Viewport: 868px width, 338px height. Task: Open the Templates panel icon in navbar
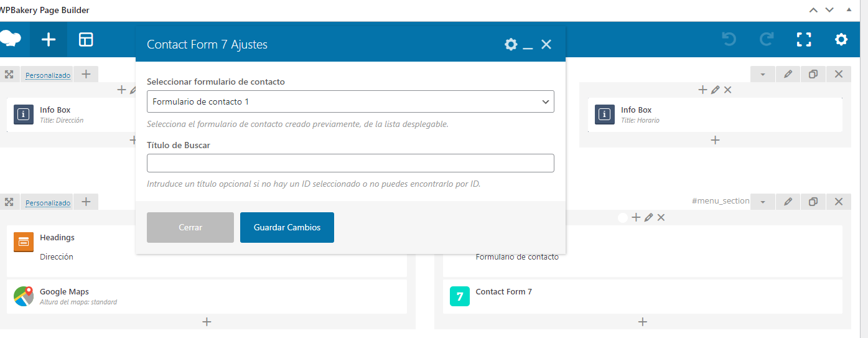86,40
